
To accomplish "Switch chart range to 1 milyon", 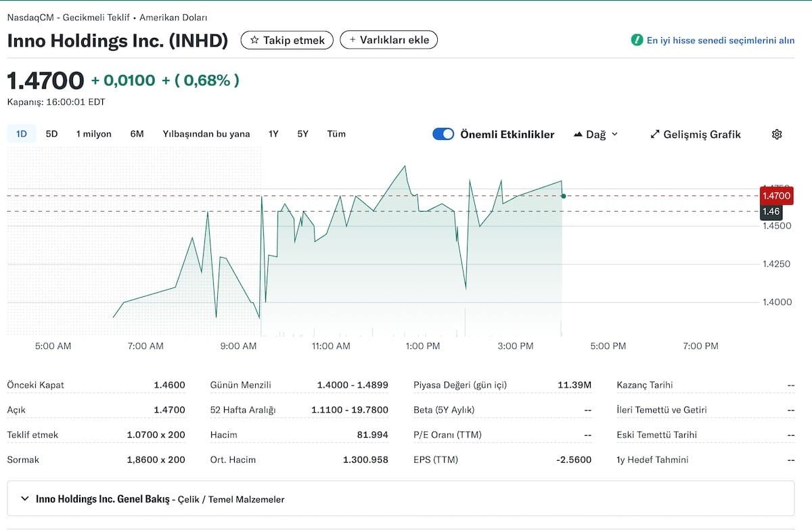I will click(94, 134).
